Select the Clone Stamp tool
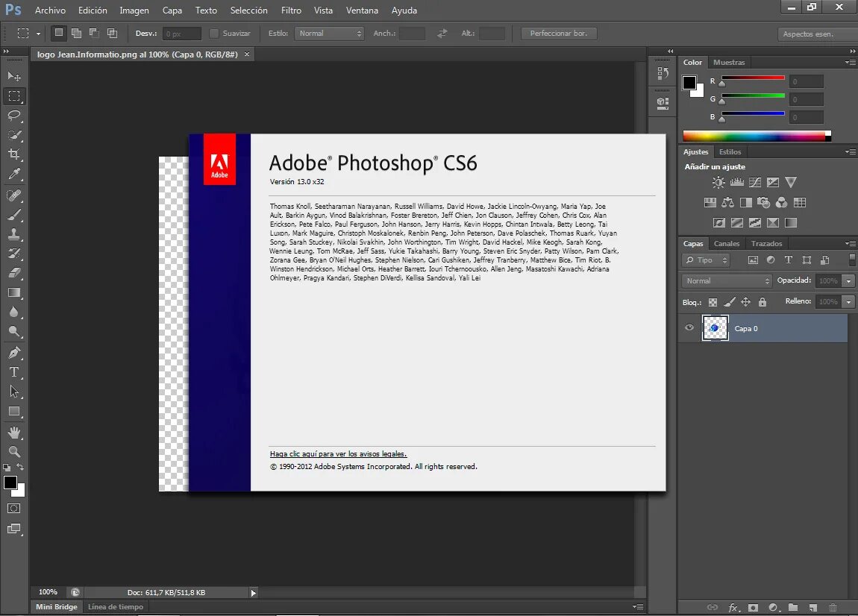Image resolution: width=858 pixels, height=616 pixels. (x=14, y=234)
